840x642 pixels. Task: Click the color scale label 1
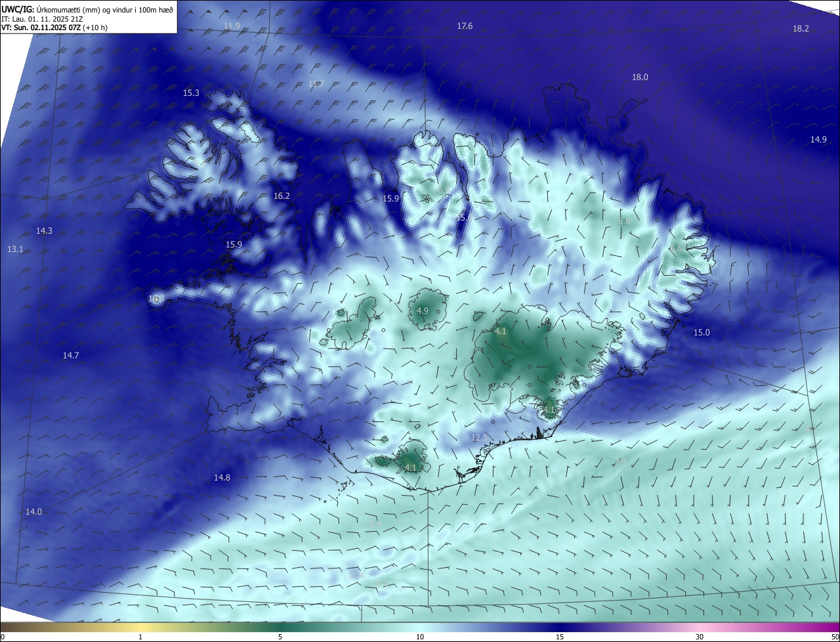(140, 637)
